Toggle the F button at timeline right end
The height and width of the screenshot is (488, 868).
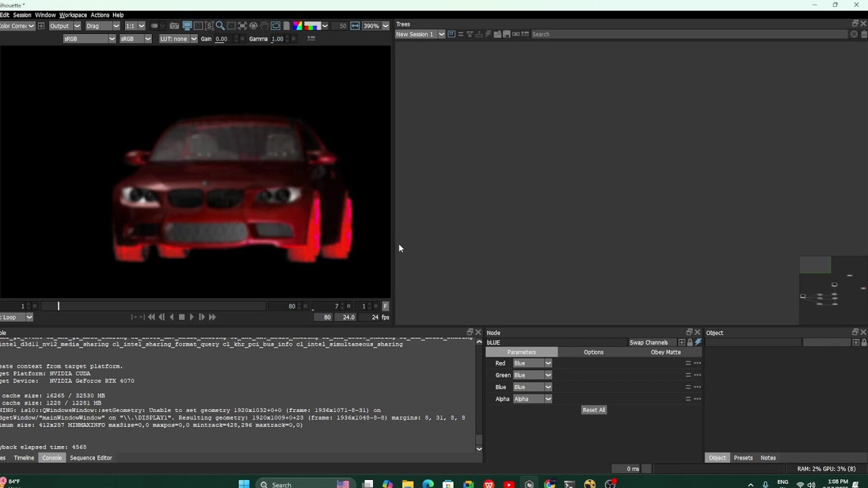tap(385, 306)
